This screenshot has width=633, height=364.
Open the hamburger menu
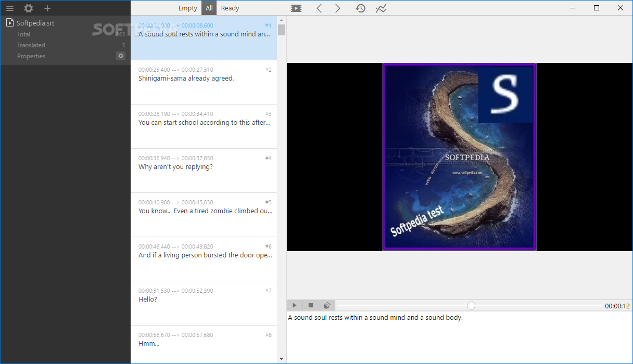click(x=10, y=8)
